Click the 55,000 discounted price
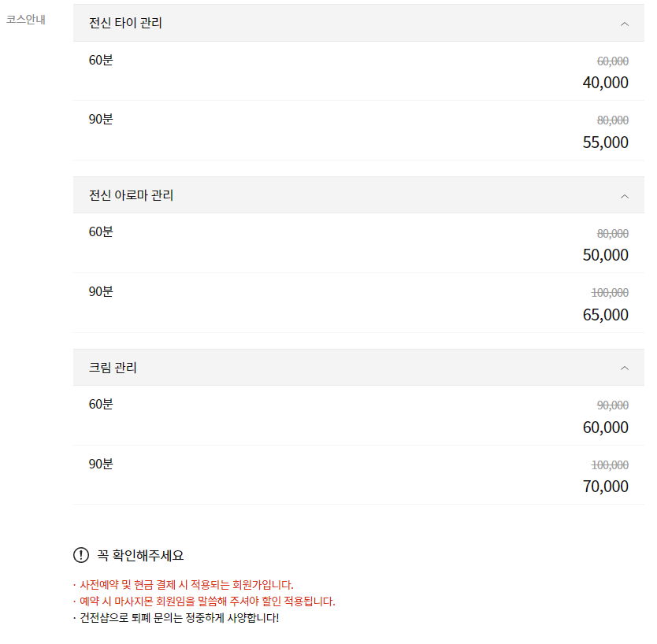The image size is (657, 644). [605, 142]
